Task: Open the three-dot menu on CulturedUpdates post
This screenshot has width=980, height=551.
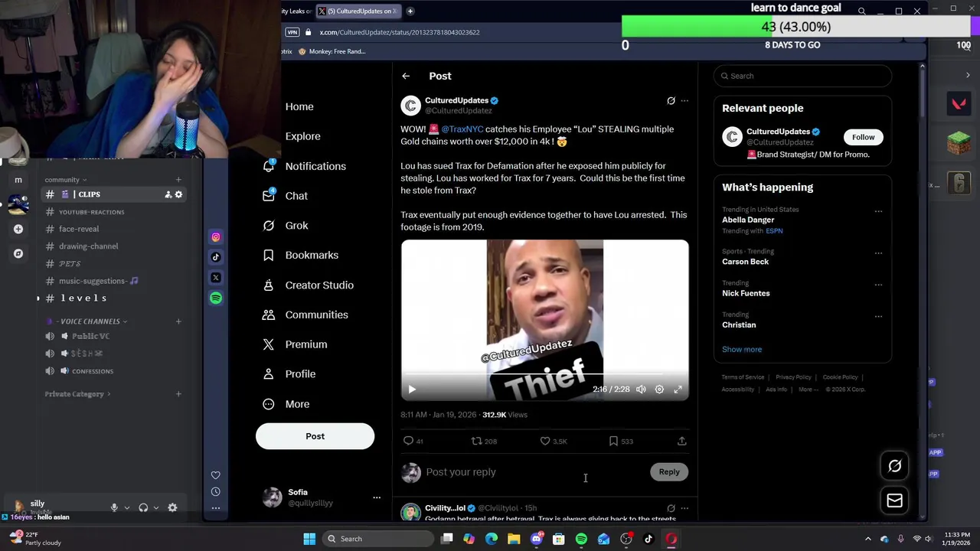Action: click(684, 100)
